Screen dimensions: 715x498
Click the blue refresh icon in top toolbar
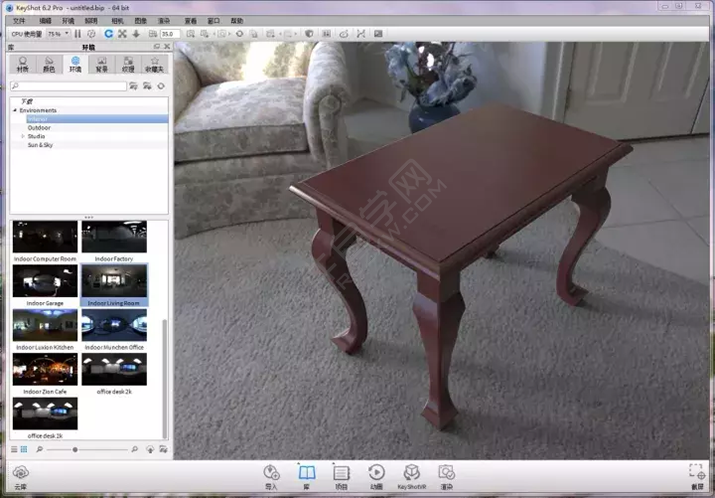pos(109,34)
